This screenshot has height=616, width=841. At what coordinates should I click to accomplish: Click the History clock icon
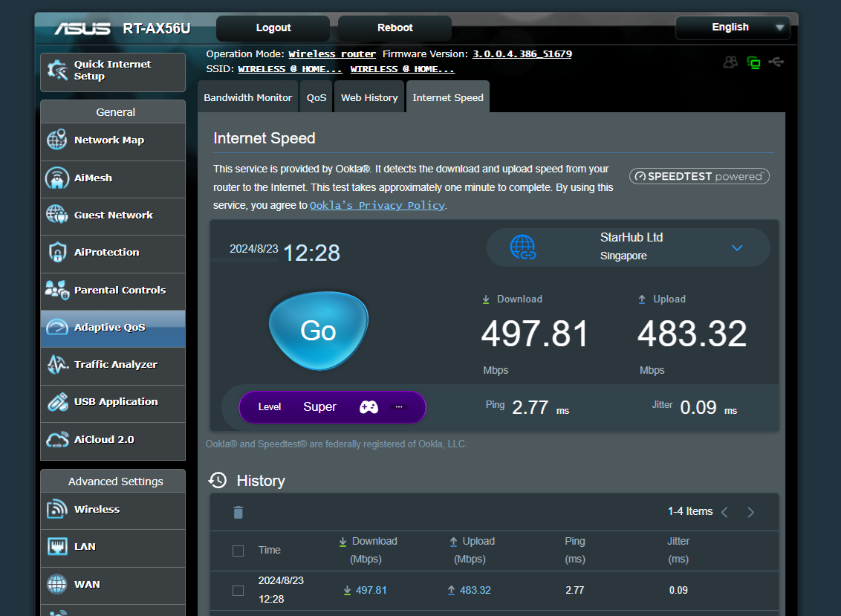pos(218,480)
